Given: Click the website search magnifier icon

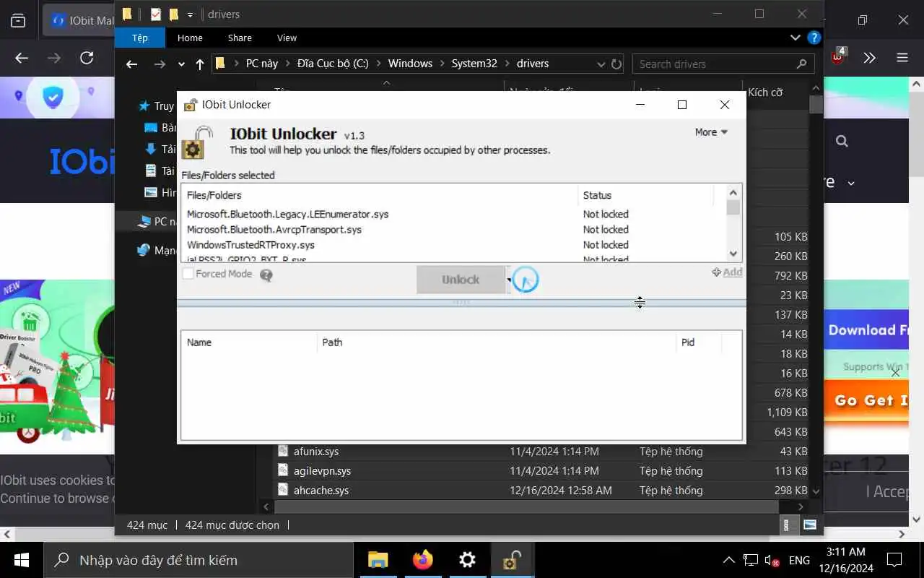Looking at the screenshot, I should tap(842, 141).
